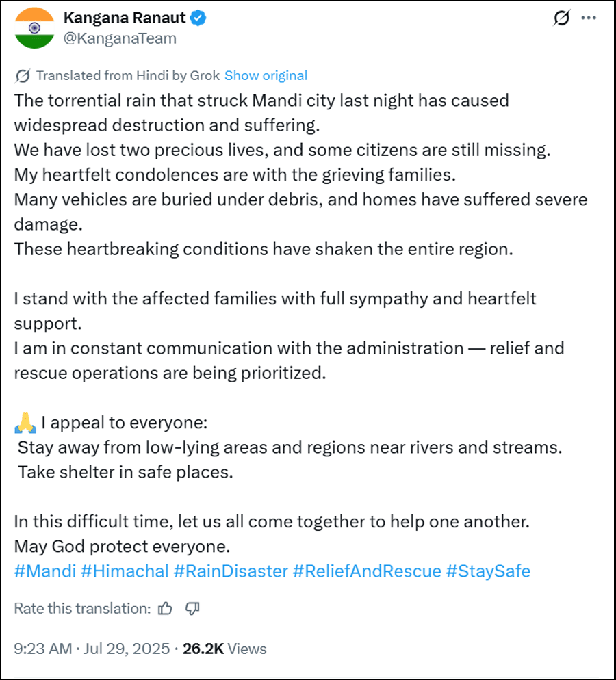Open the #ReliefAndRescue hashtag
Viewport: 616px width, 680px height.
367,571
